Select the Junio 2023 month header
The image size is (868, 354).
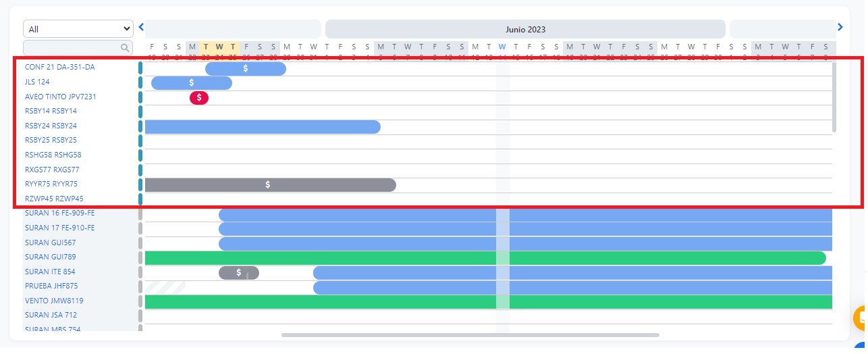coord(525,29)
